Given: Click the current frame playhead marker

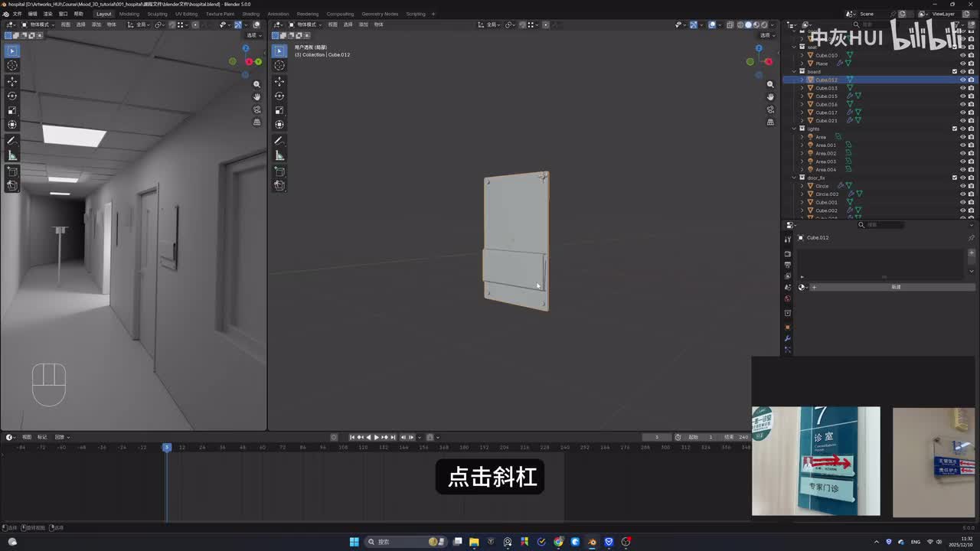Looking at the screenshot, I should tap(167, 448).
